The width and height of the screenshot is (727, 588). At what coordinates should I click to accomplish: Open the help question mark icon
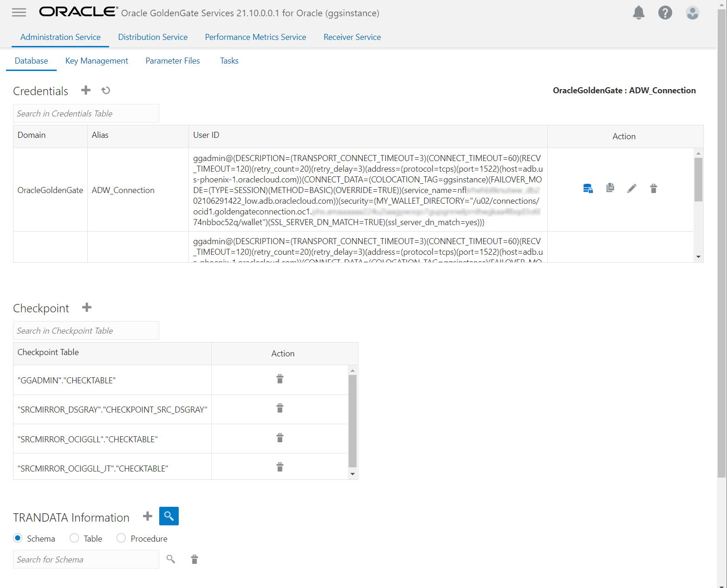click(x=665, y=13)
